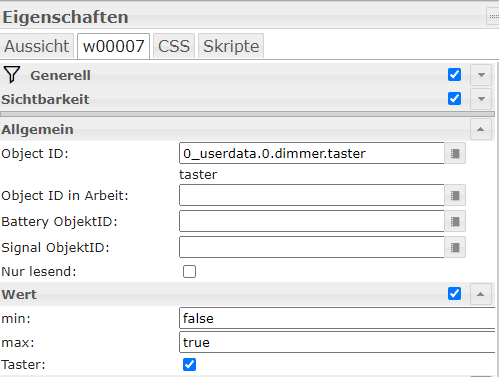Image resolution: width=499 pixels, height=377 pixels.
Task: Open object browser for Battery ObjektID
Action: click(x=455, y=221)
